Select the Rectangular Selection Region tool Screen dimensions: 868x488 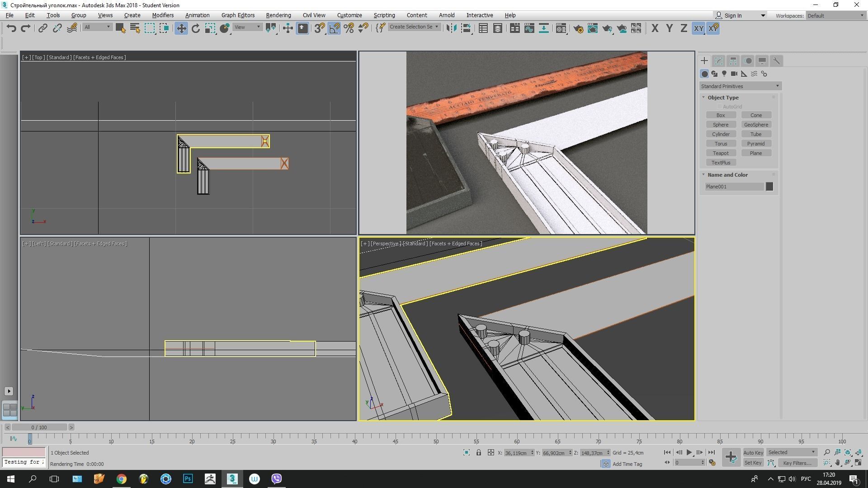(150, 28)
